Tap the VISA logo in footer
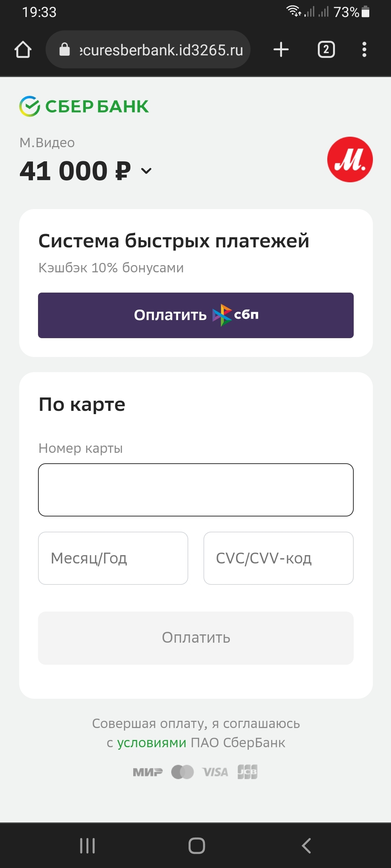 click(x=215, y=772)
